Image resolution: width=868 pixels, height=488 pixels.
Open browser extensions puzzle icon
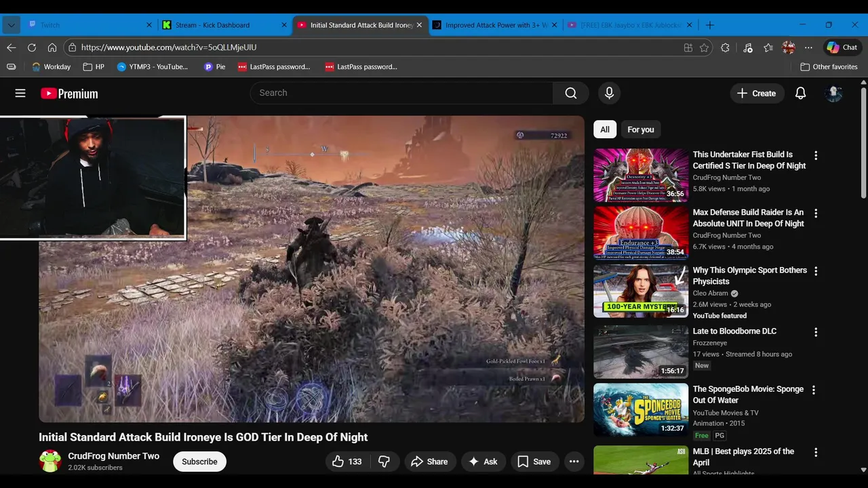pos(726,47)
